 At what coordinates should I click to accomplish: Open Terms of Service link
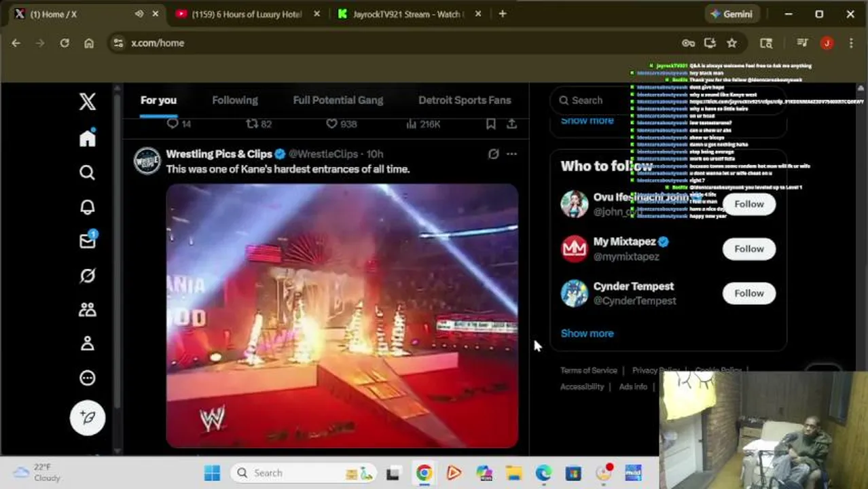589,370
